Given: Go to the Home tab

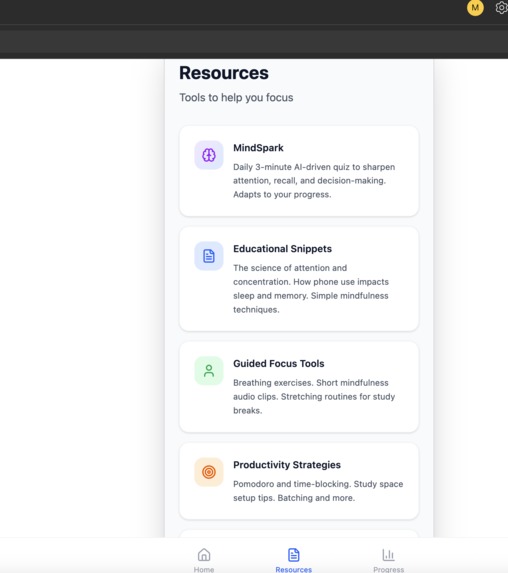Looking at the screenshot, I should tap(204, 560).
